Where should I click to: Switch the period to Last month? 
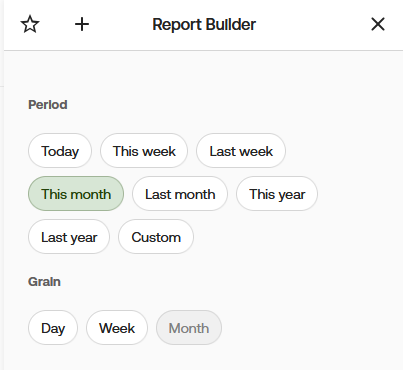(180, 194)
